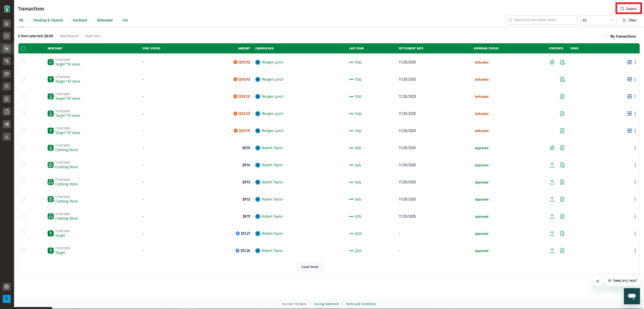Open the Filter button

(x=629, y=20)
